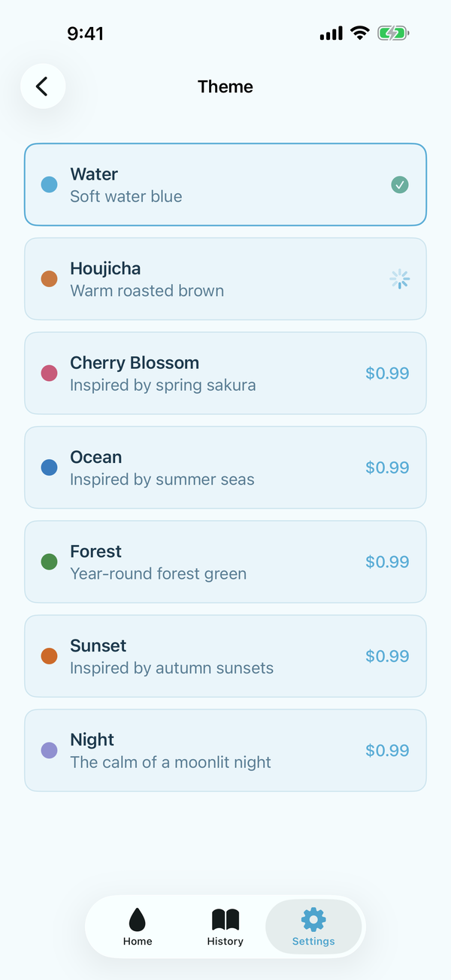Choose the Houjicha theme
This screenshot has height=980, width=451.
click(x=225, y=278)
